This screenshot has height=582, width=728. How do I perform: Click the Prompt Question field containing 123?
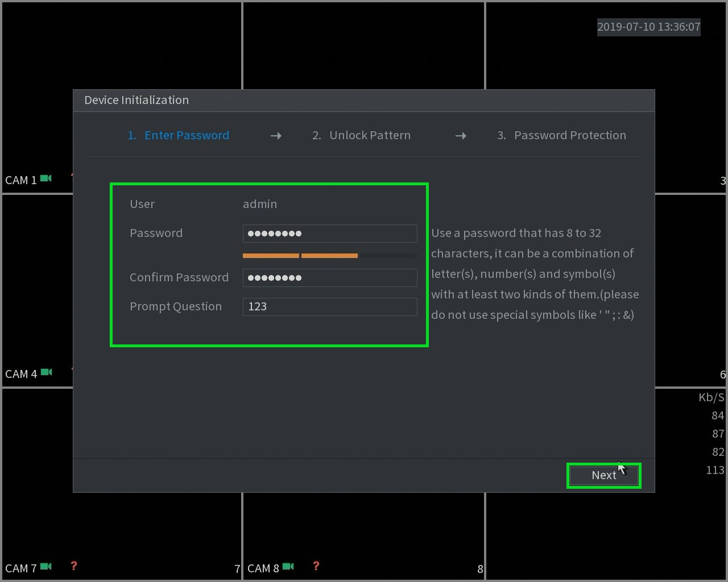(x=330, y=307)
